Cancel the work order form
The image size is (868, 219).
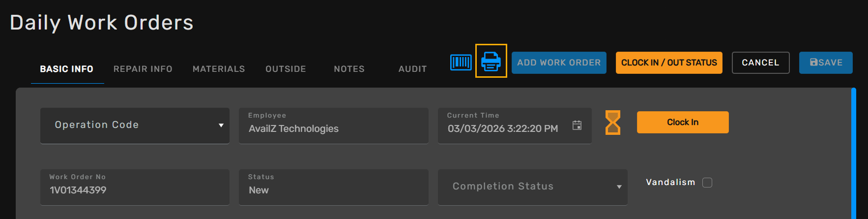(x=760, y=63)
